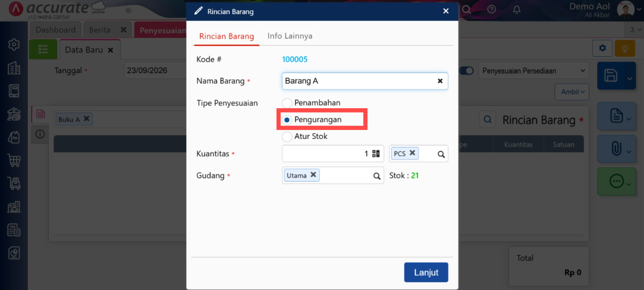Close the Data Baru tab
Image resolution: width=644 pixels, height=290 pixels.
click(x=110, y=50)
